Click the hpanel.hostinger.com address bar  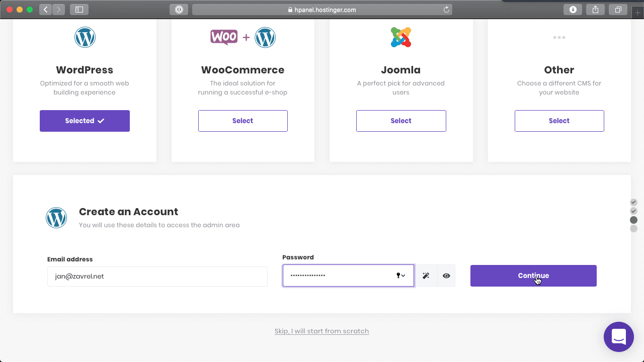[322, 10]
